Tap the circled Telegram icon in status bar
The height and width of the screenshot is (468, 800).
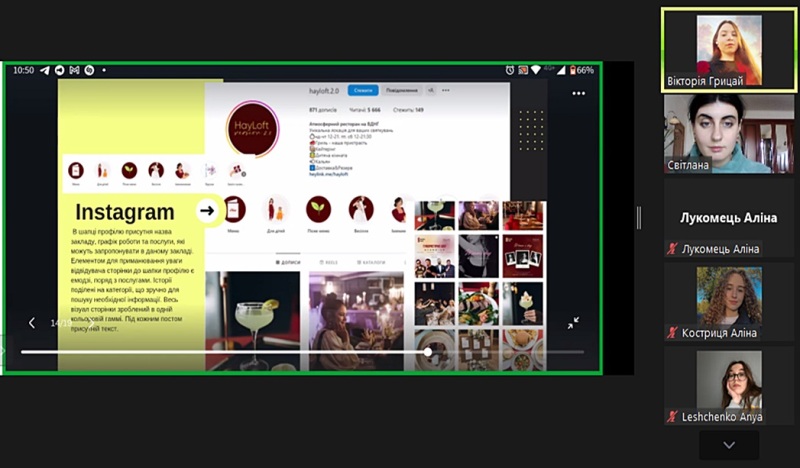tap(60, 70)
